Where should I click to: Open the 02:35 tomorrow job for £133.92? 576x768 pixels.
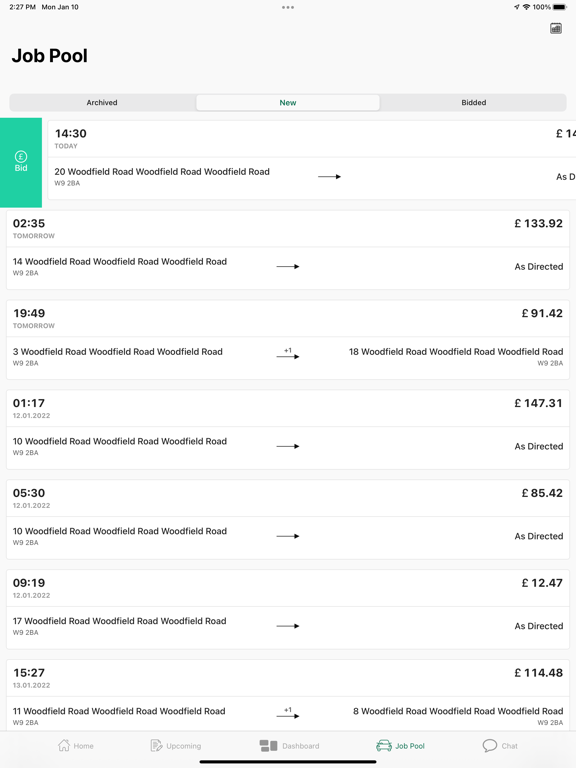pos(288,250)
